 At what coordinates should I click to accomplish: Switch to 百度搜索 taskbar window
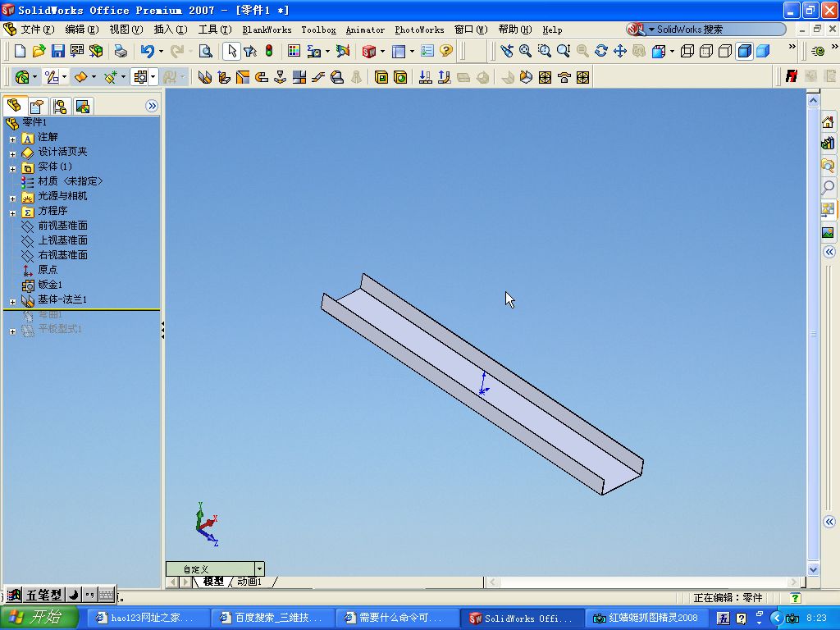(x=272, y=619)
